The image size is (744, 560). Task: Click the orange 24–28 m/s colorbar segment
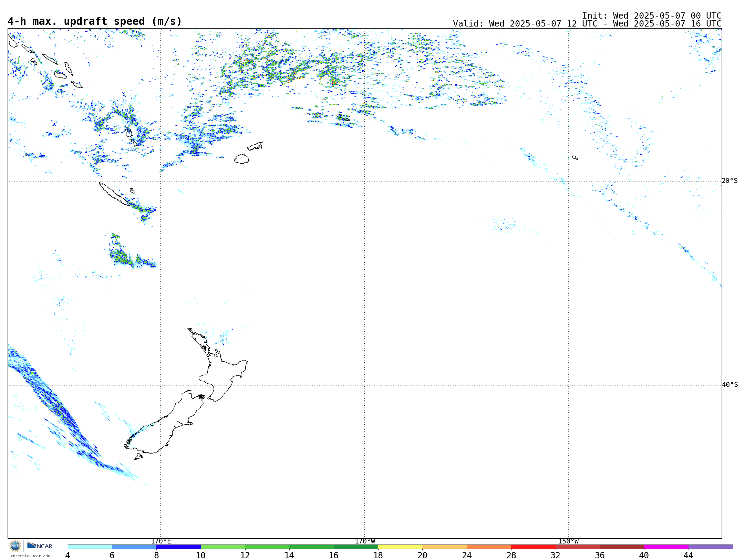tap(489, 547)
